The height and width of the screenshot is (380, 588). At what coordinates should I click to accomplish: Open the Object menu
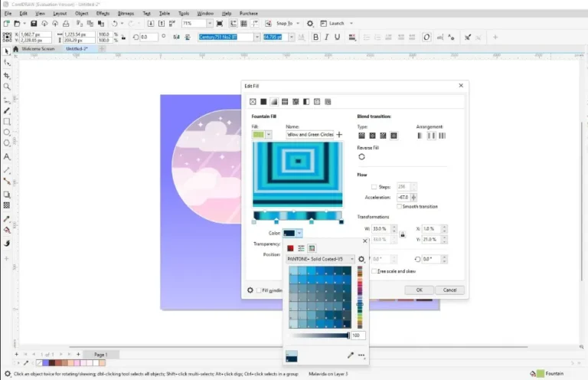coord(81,13)
